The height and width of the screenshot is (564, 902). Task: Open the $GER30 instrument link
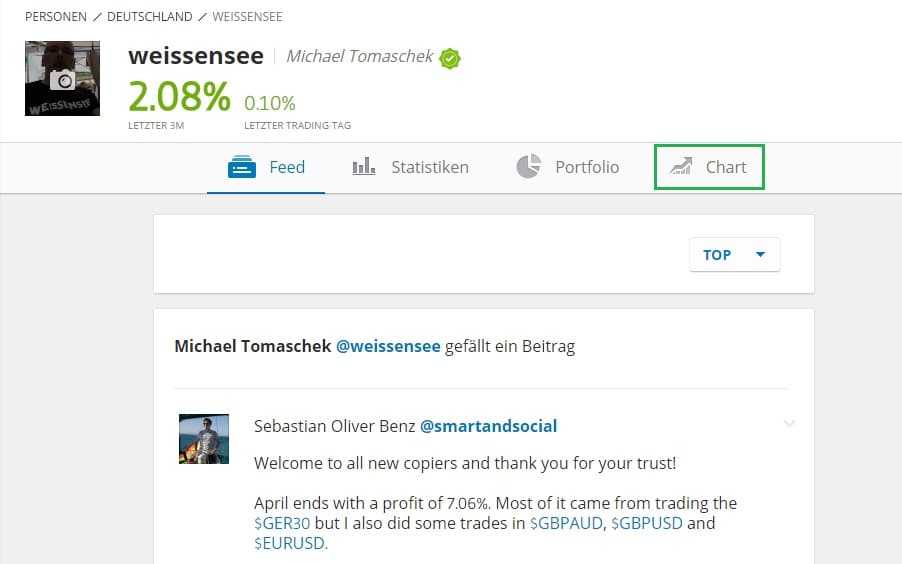(281, 523)
